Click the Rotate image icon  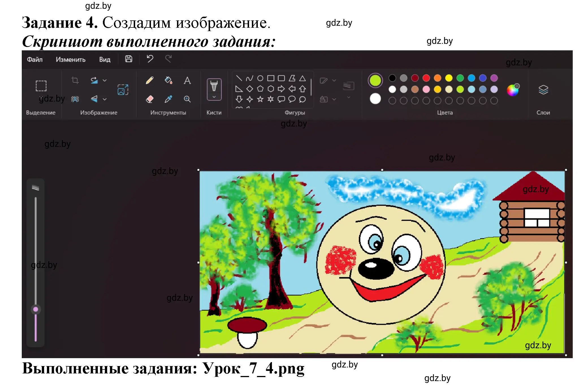click(94, 80)
